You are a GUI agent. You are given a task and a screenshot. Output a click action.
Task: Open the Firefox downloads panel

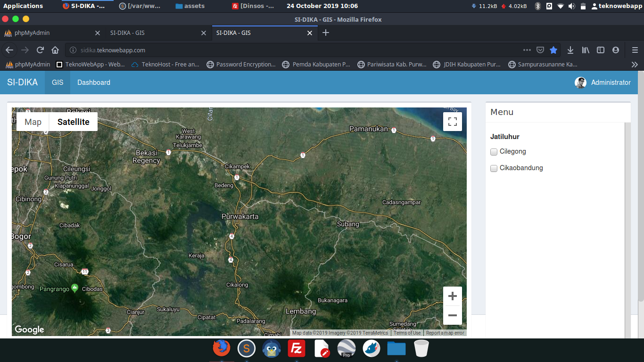(x=570, y=50)
